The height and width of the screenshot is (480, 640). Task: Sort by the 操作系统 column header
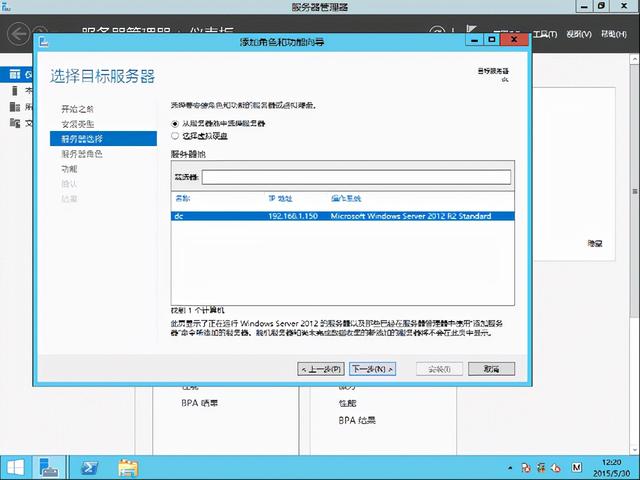tap(346, 199)
